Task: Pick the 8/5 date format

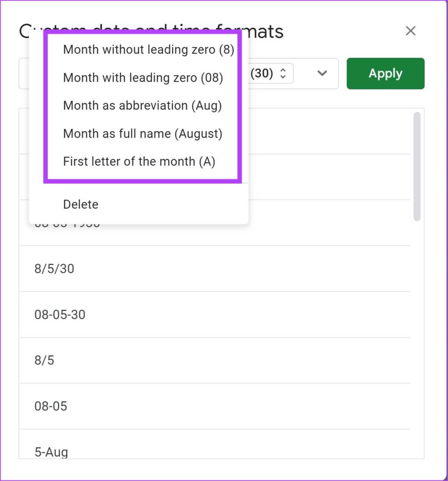Action: point(44,360)
